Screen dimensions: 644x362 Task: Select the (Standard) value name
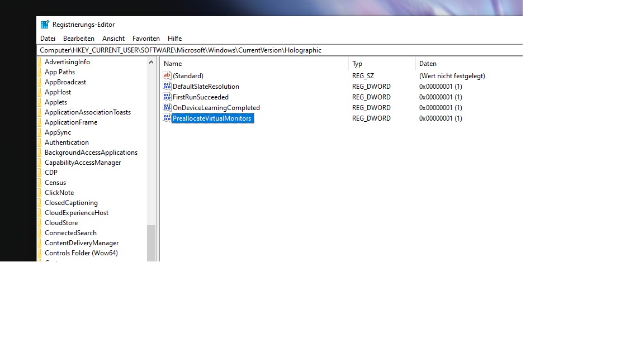tap(188, 76)
